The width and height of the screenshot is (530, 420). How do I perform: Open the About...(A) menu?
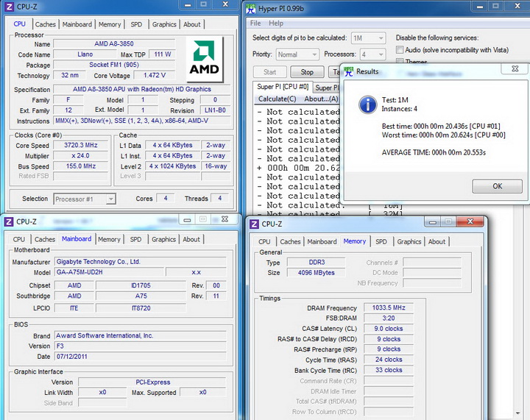(x=321, y=99)
